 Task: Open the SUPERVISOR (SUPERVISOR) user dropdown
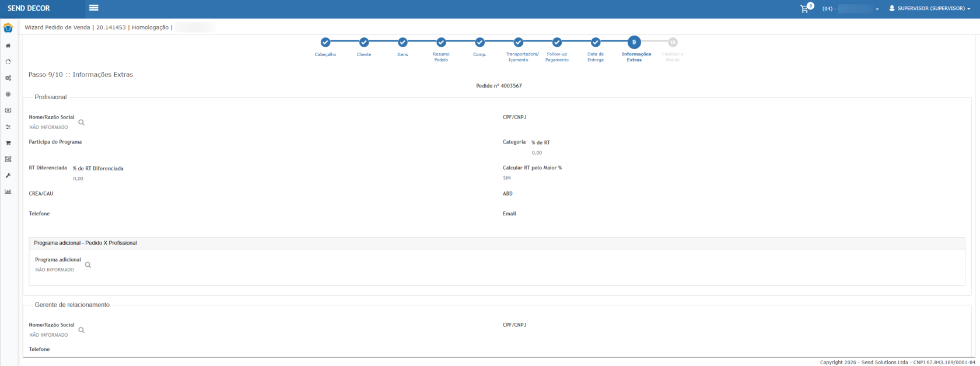tap(930, 9)
